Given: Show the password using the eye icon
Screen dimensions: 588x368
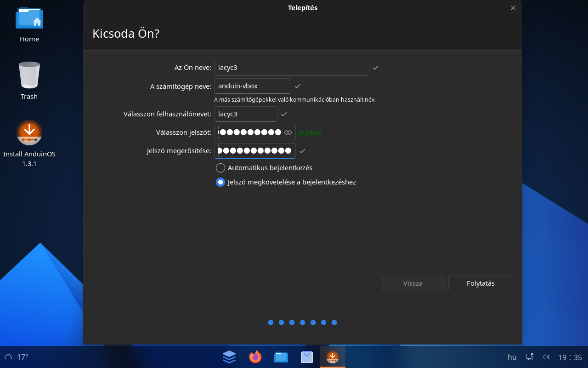Looking at the screenshot, I should click(288, 132).
